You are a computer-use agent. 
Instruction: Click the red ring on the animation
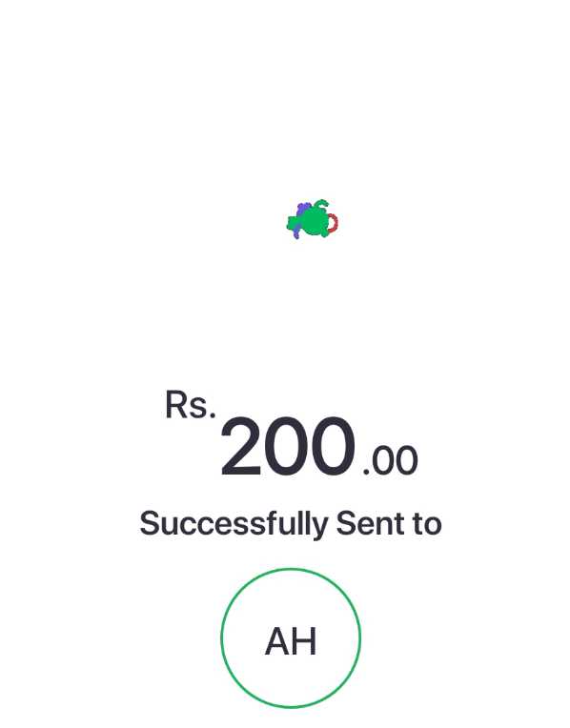pyautogui.click(x=334, y=223)
